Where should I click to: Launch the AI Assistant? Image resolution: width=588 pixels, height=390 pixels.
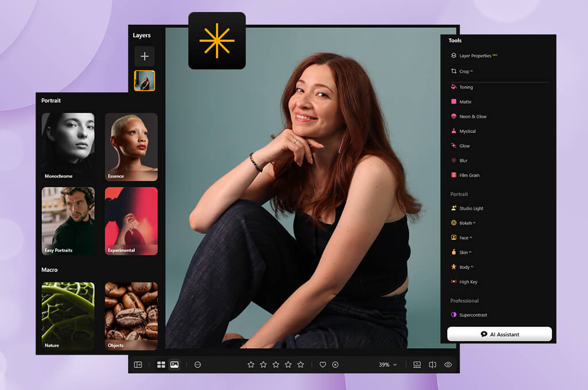(500, 334)
